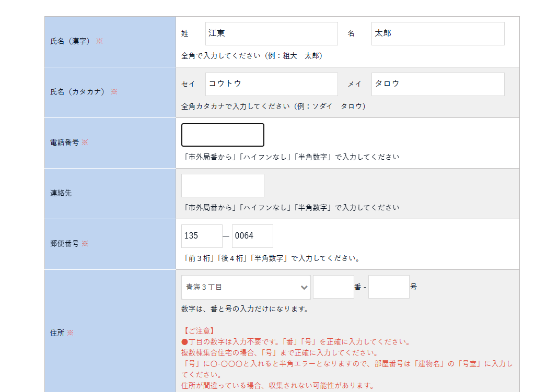Click the 号 number input field
547x392 pixels.
(388, 287)
